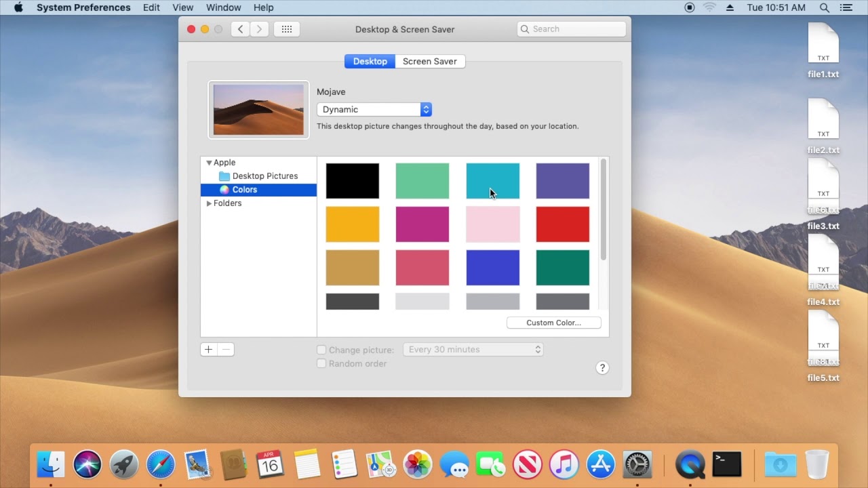Select Desktop Pictures in the sidebar
868x488 pixels.
(x=258, y=176)
